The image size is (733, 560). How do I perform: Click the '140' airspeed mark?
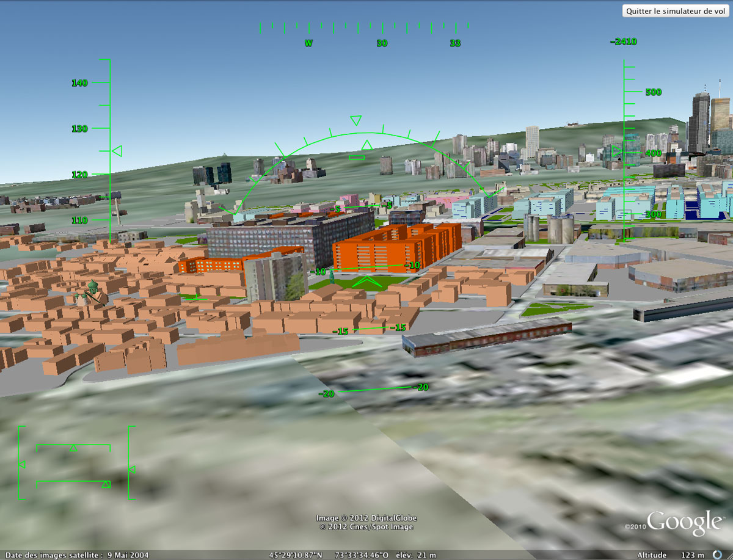click(79, 83)
